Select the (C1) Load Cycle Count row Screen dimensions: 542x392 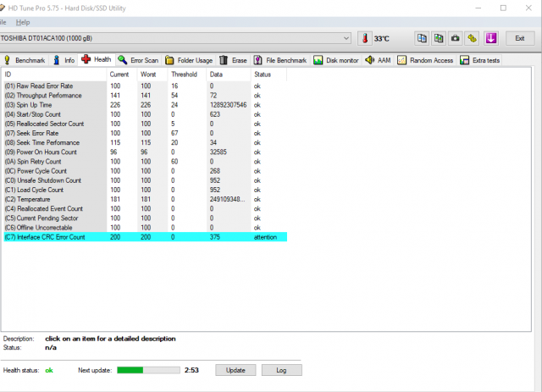145,190
